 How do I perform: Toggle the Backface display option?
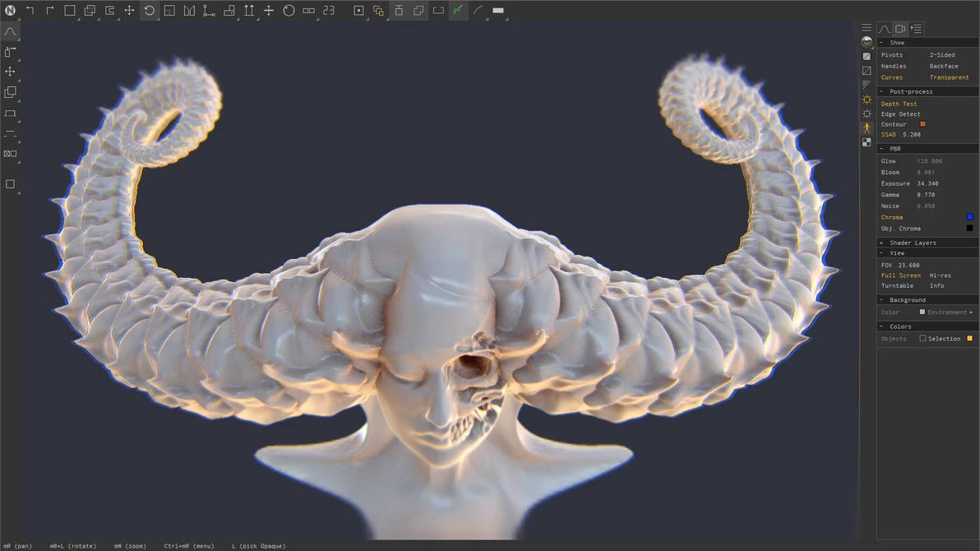coord(944,67)
